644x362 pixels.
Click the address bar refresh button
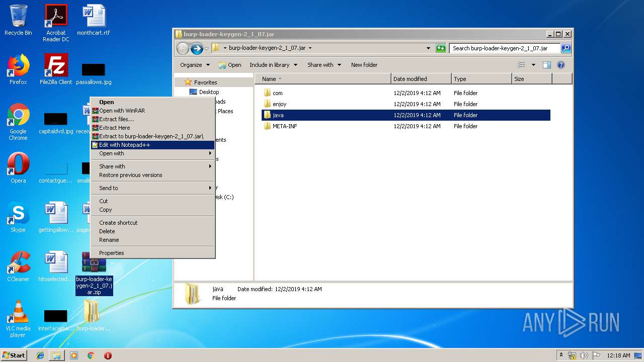(x=441, y=48)
